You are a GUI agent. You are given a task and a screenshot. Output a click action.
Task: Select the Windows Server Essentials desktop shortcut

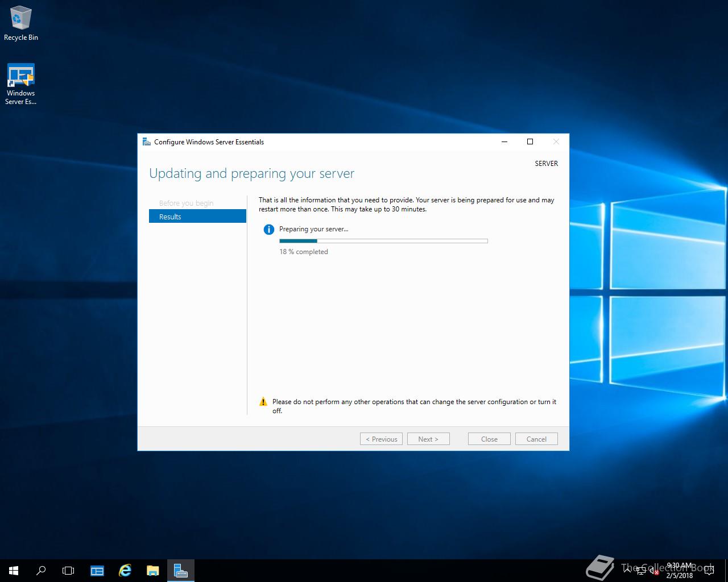[x=21, y=84]
